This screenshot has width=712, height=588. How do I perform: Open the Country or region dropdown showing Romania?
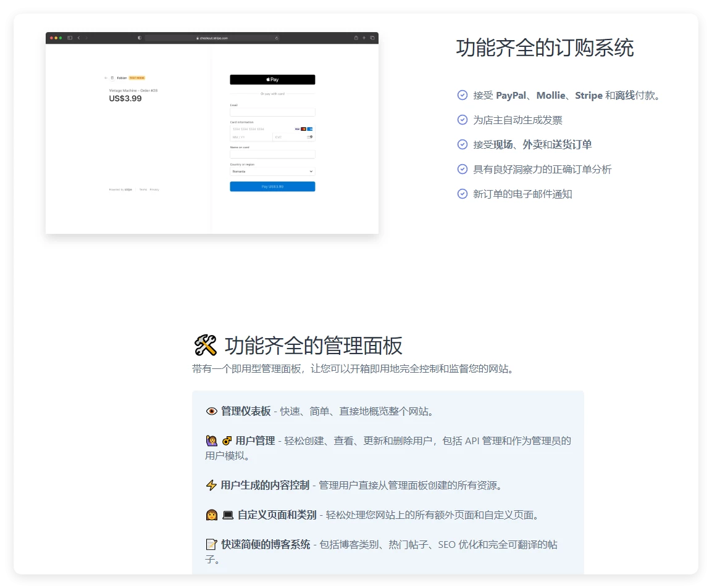272,172
